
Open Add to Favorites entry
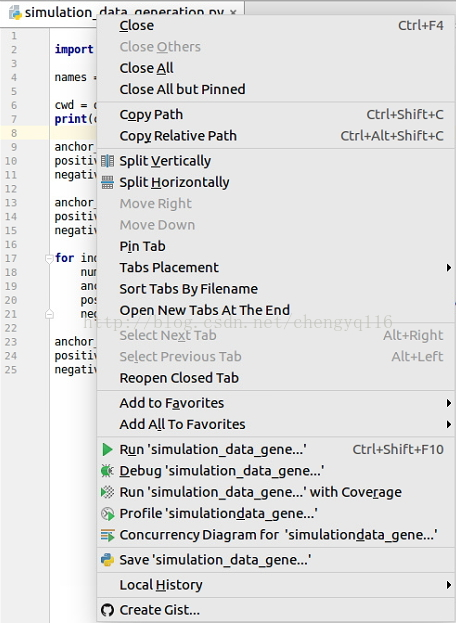276,403
